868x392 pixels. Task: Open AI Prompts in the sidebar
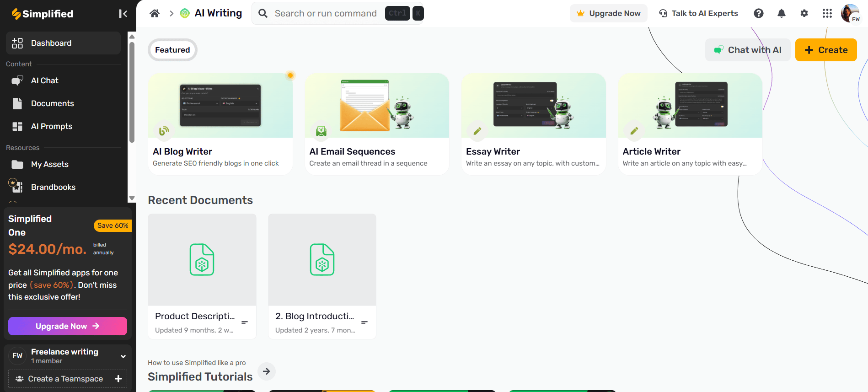coord(63,126)
